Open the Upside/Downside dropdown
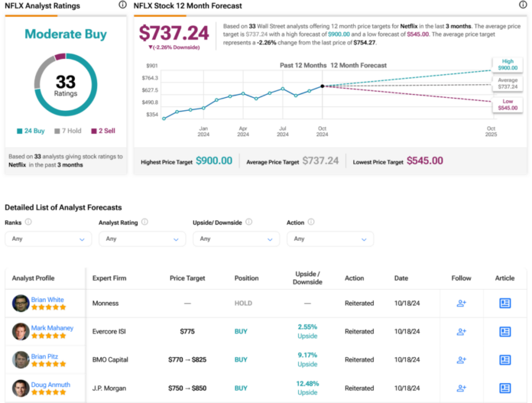This screenshot has width=532, height=403. (236, 239)
